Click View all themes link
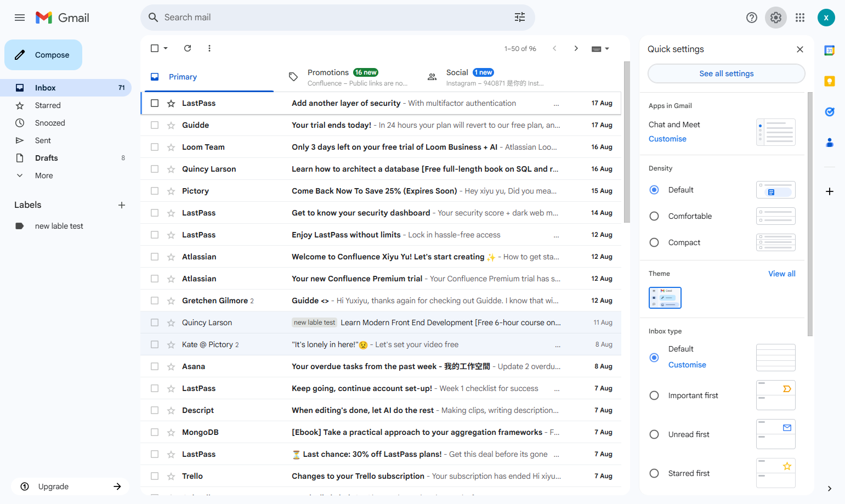 781,274
